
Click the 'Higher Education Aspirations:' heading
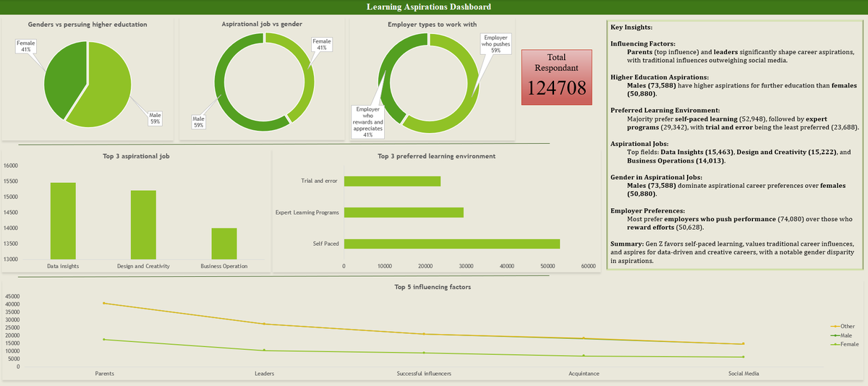click(660, 77)
